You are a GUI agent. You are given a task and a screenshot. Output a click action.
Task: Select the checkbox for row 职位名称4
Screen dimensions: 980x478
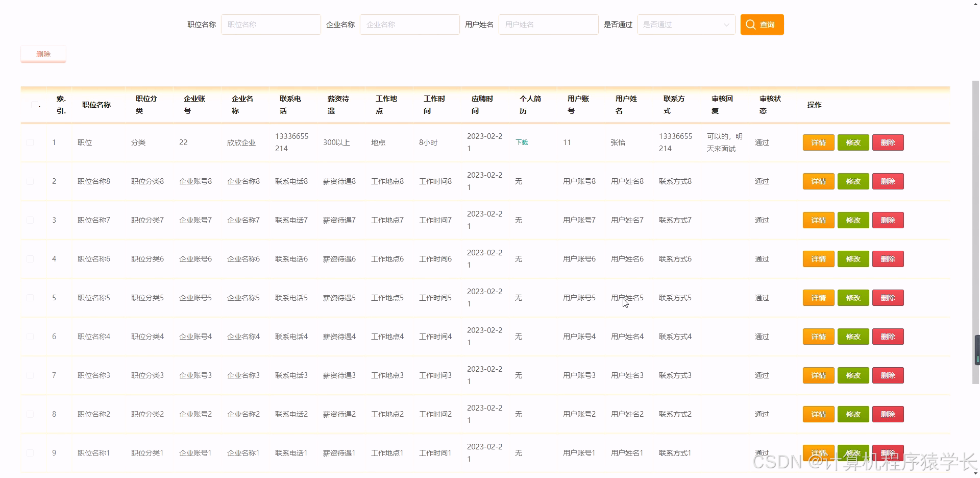[x=30, y=337]
